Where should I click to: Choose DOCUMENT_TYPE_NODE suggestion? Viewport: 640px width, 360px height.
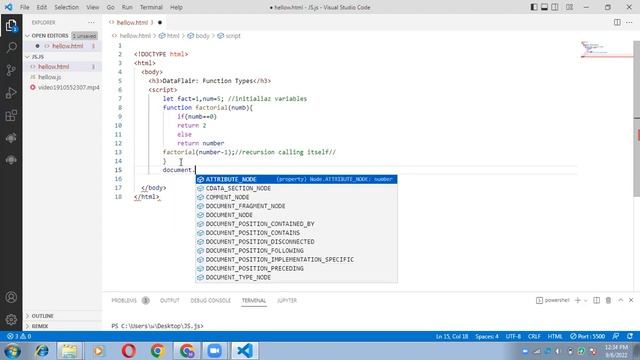click(296, 278)
